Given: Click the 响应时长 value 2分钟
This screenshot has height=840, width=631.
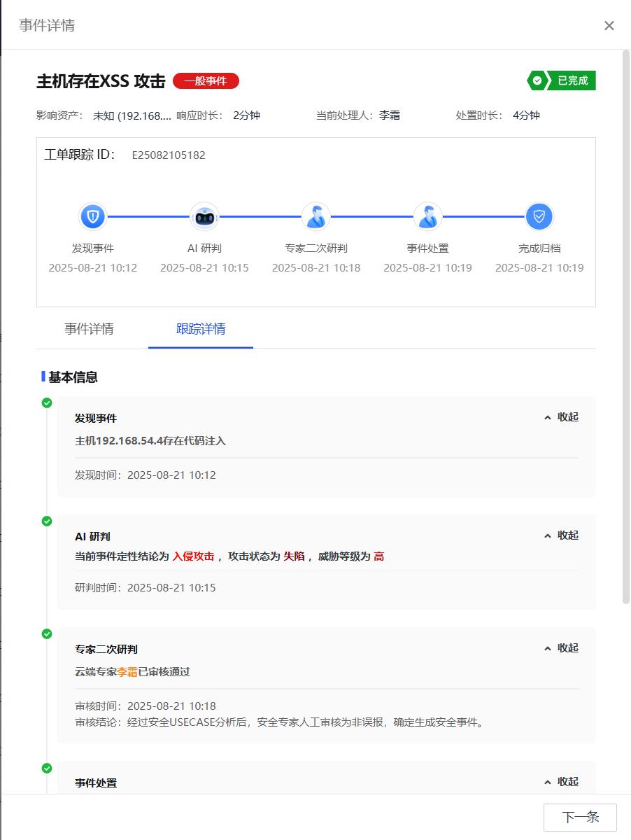Looking at the screenshot, I should (247, 115).
